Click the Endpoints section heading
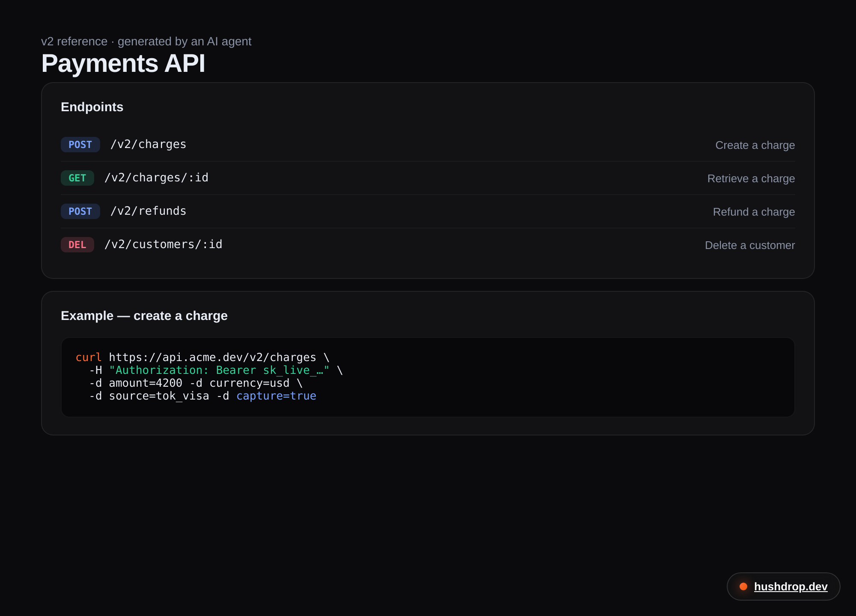Screen dimensions: 856x616 [x=92, y=107]
